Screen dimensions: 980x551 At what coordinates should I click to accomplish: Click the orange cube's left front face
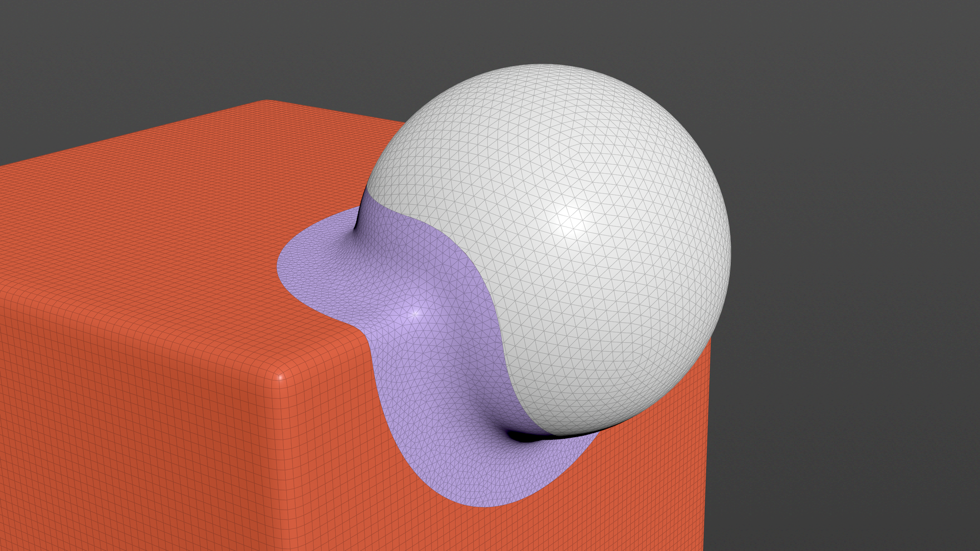(x=128, y=434)
